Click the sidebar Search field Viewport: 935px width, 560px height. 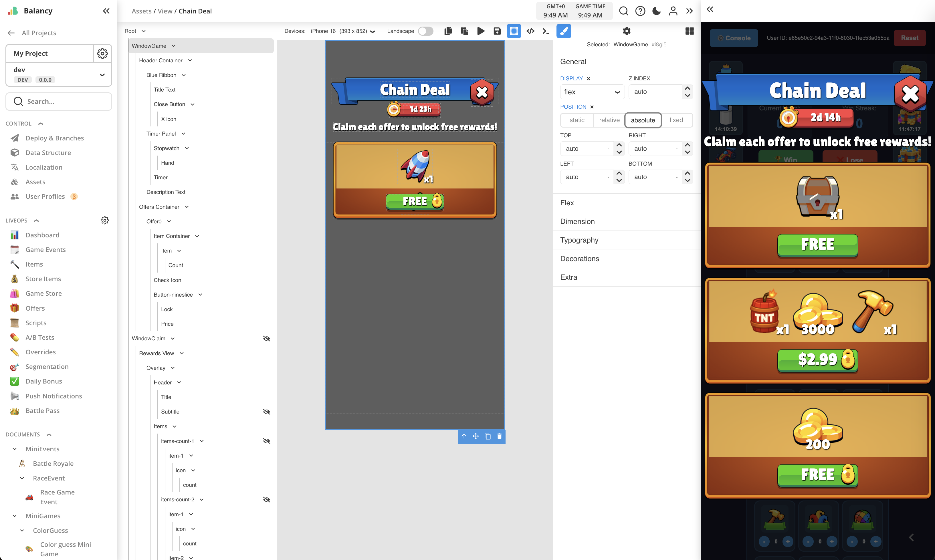(59, 101)
